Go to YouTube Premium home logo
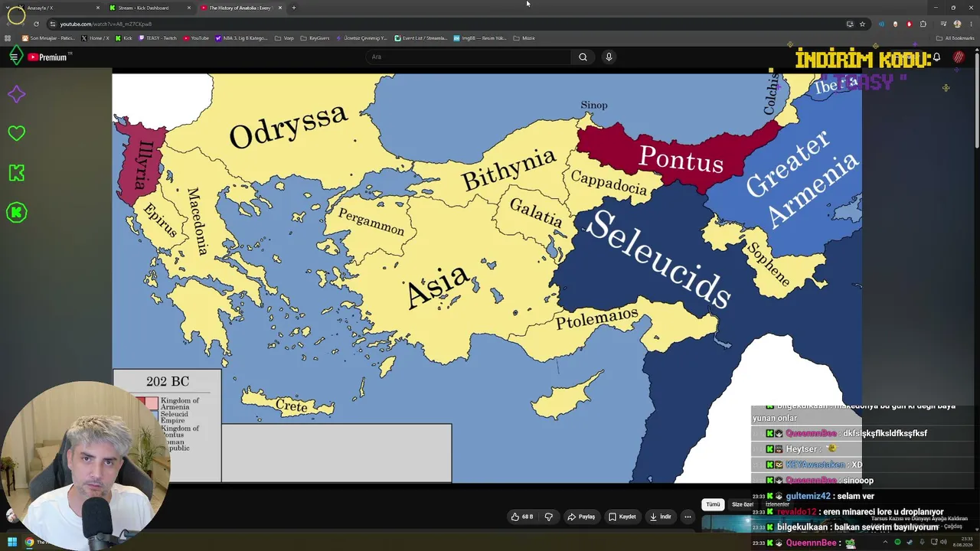 tap(49, 57)
